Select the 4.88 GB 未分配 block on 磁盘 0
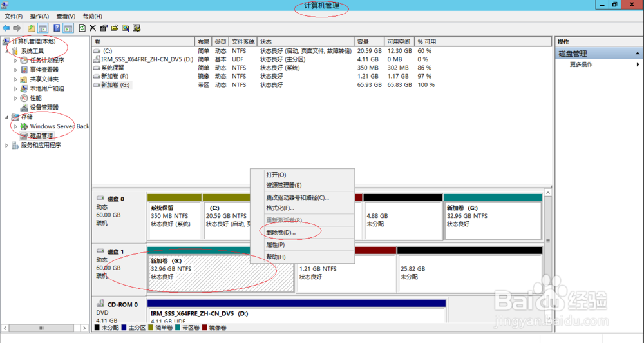This screenshot has height=343, width=644. click(403, 217)
